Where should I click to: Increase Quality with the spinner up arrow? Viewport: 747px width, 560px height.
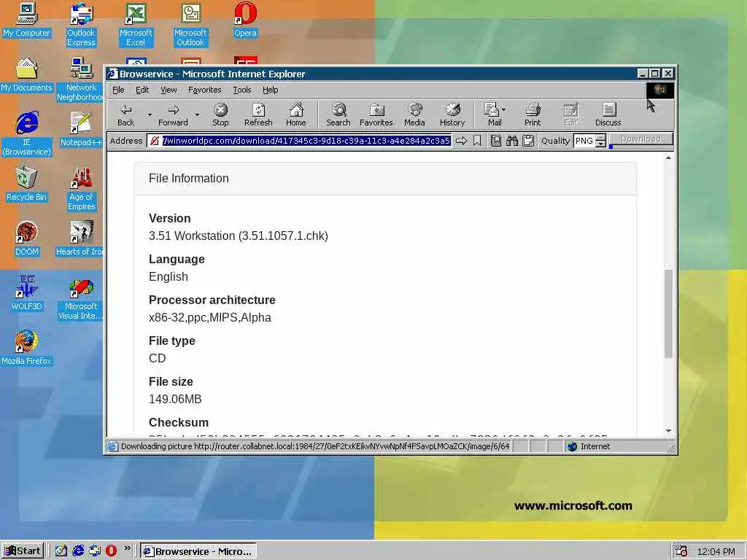601,137
